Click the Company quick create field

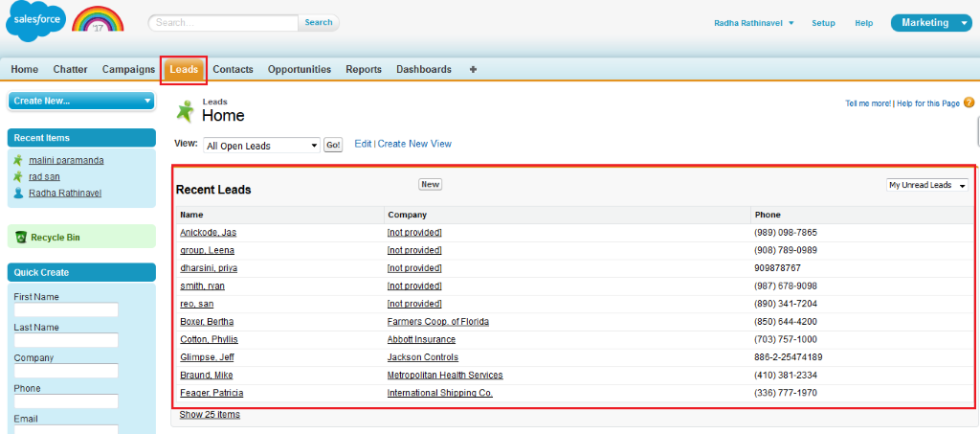pyautogui.click(x=66, y=371)
